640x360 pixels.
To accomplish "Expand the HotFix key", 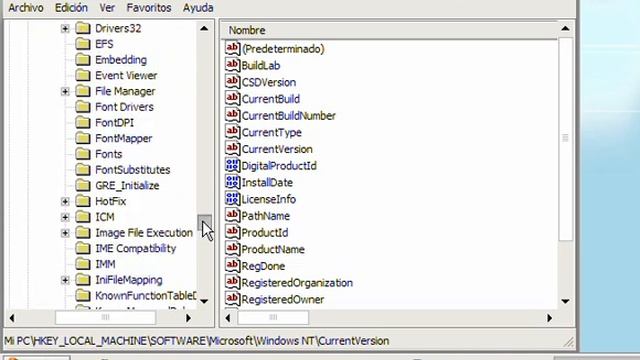I will [65, 202].
